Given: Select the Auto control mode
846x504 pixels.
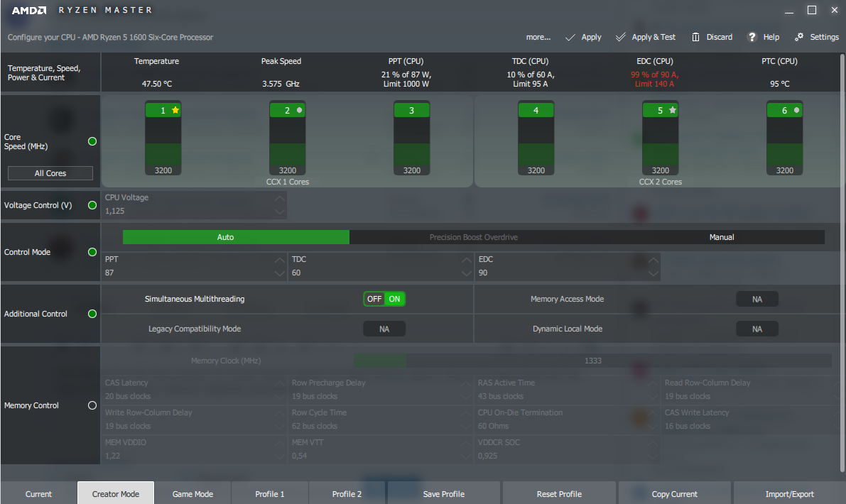Looking at the screenshot, I should (x=236, y=237).
